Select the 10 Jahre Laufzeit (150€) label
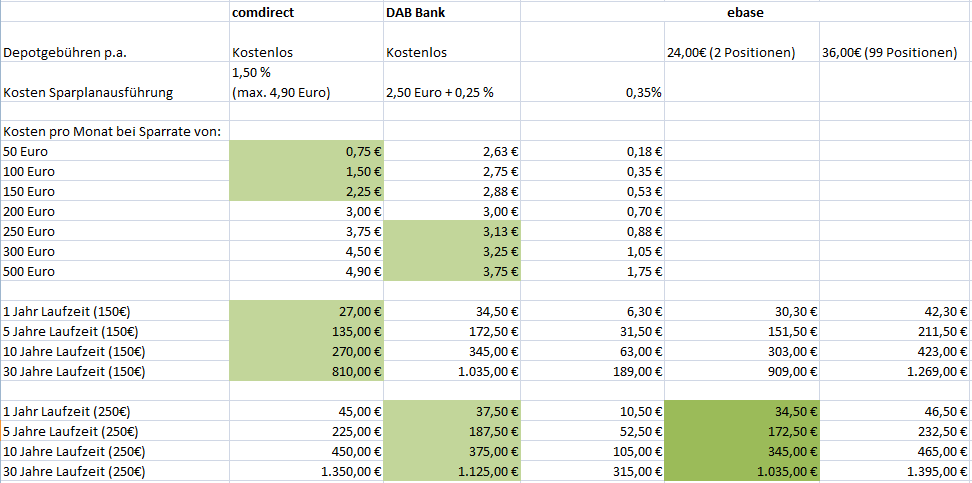Image resolution: width=972 pixels, height=483 pixels. 115,351
